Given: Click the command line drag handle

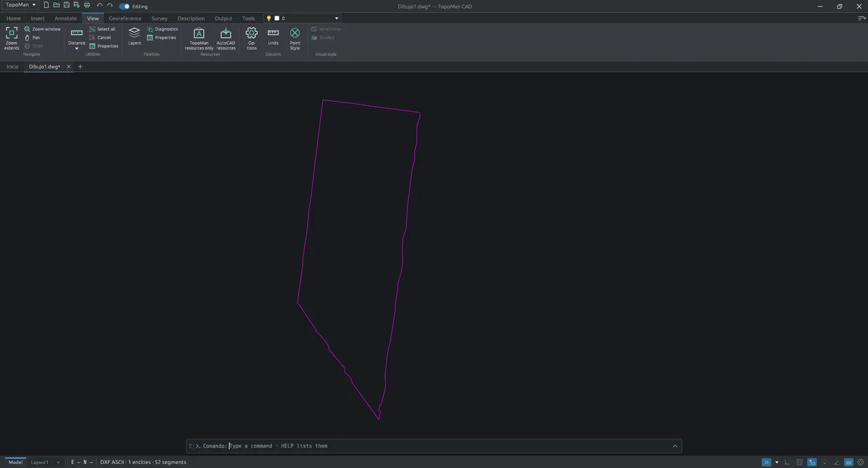Looking at the screenshot, I should pyautogui.click(x=191, y=446).
